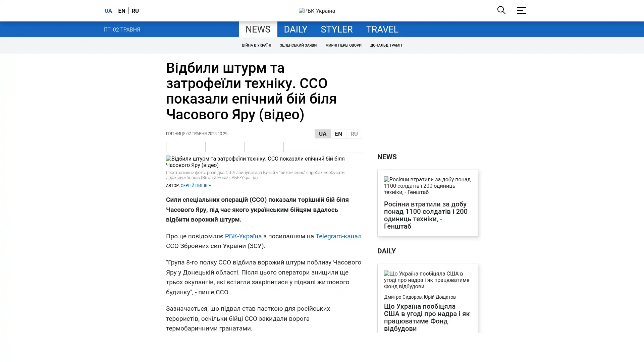Viewport: 644px width, 362px height.
Task: Open Дональд Трамп topic link
Action: [386, 45]
